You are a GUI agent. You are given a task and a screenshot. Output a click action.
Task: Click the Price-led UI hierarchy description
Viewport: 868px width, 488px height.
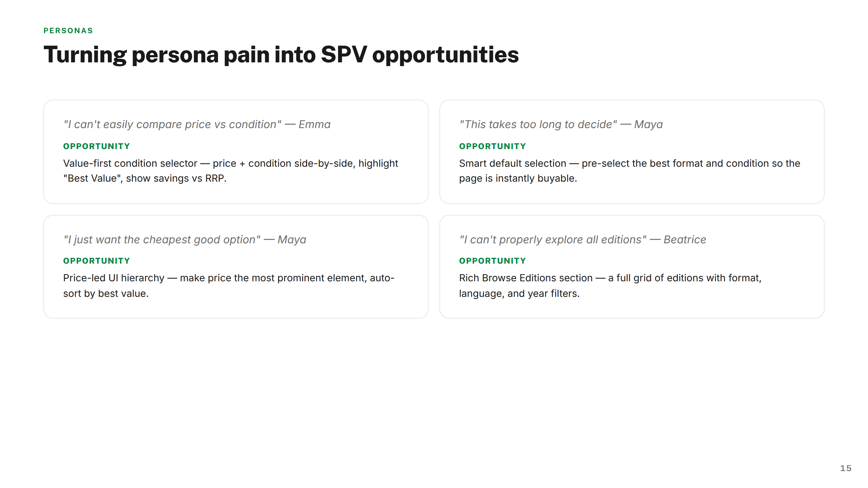[229, 286]
